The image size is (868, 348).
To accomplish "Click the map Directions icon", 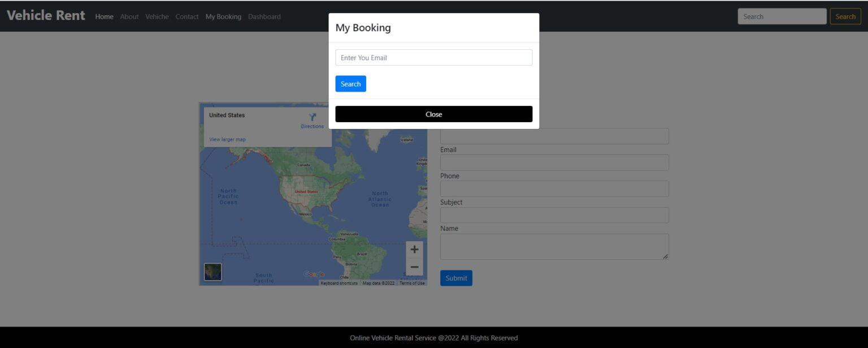I will [x=312, y=118].
